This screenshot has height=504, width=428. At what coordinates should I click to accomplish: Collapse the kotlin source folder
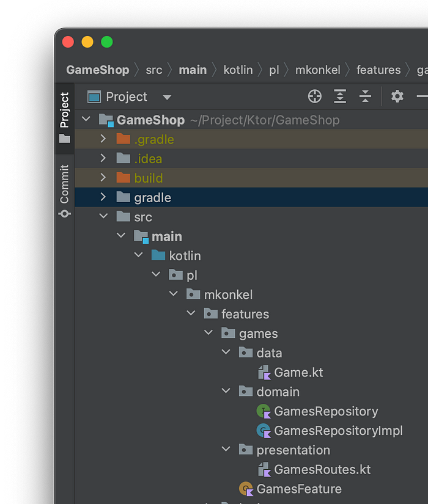tap(138, 255)
